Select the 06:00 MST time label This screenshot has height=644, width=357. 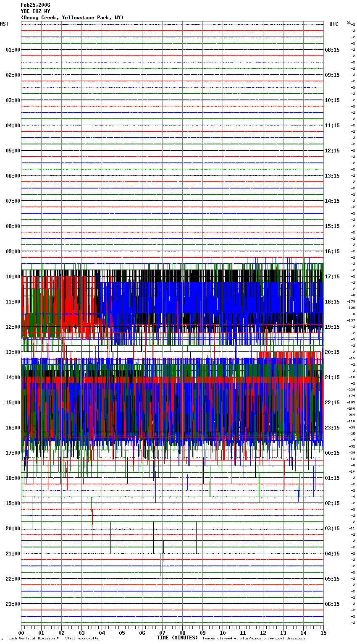13,176
